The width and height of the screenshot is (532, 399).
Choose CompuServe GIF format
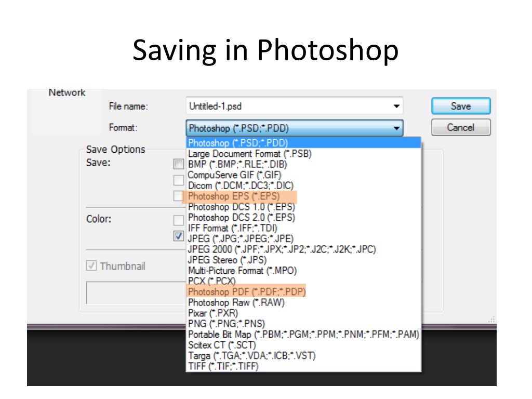pyautogui.click(x=303, y=175)
